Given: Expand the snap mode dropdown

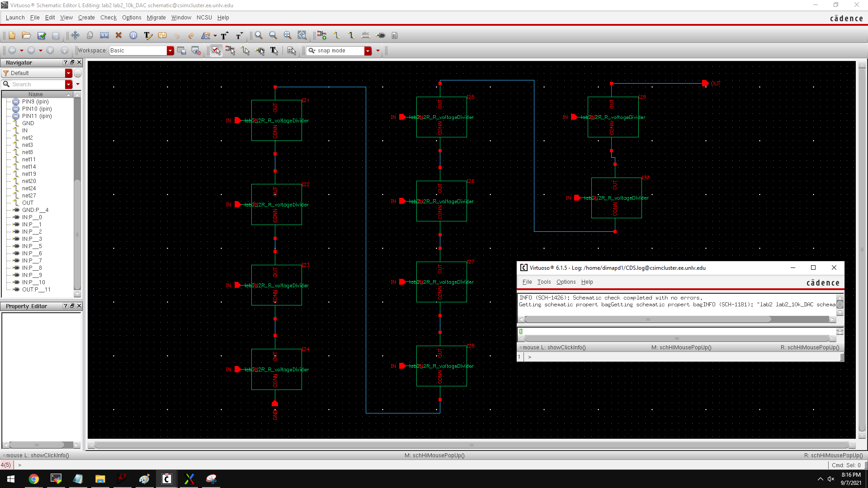Looking at the screenshot, I should [x=368, y=51].
